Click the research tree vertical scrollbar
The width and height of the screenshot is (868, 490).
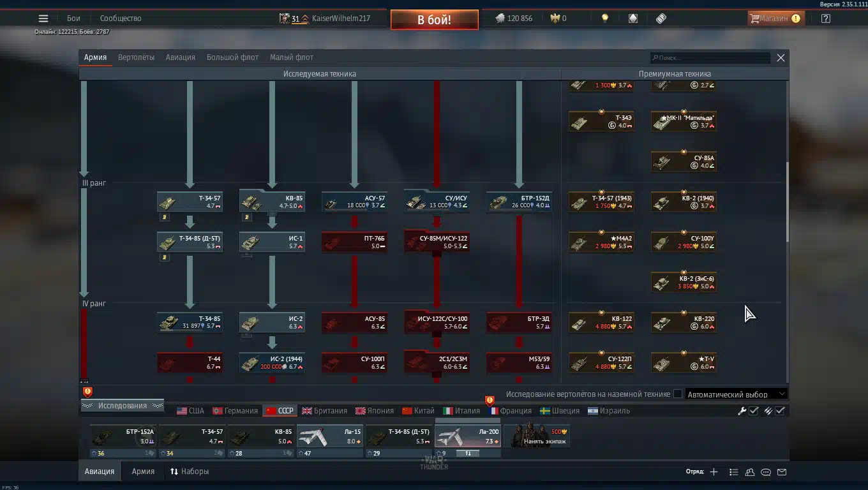(x=787, y=202)
